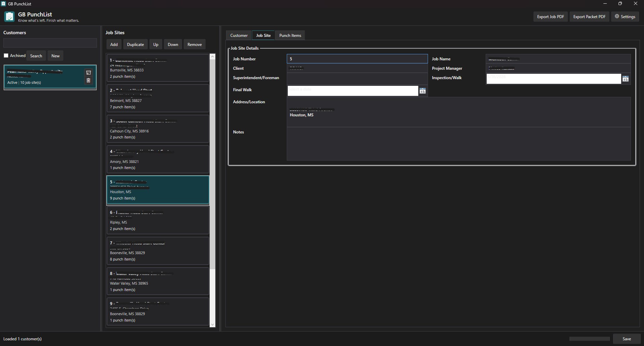Screen dimensions: 644x346
Task: Delete customer using trash icon
Action: click(x=89, y=80)
